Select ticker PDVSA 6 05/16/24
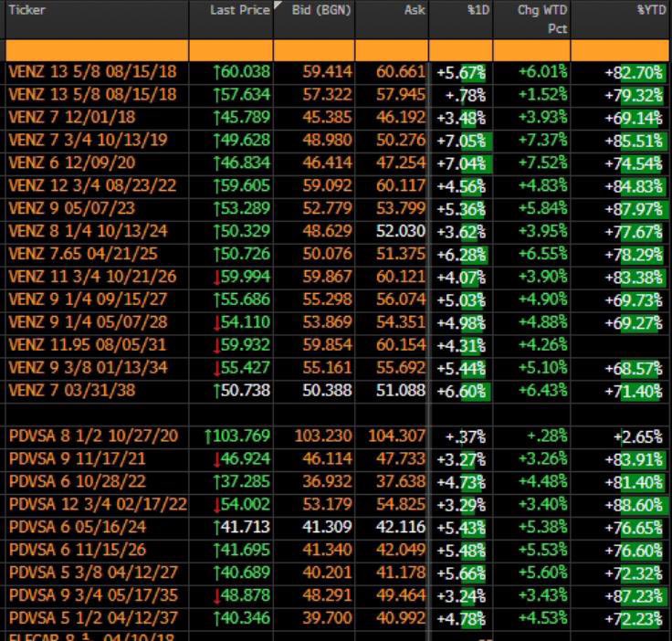The width and height of the screenshot is (672, 641). [x=77, y=527]
